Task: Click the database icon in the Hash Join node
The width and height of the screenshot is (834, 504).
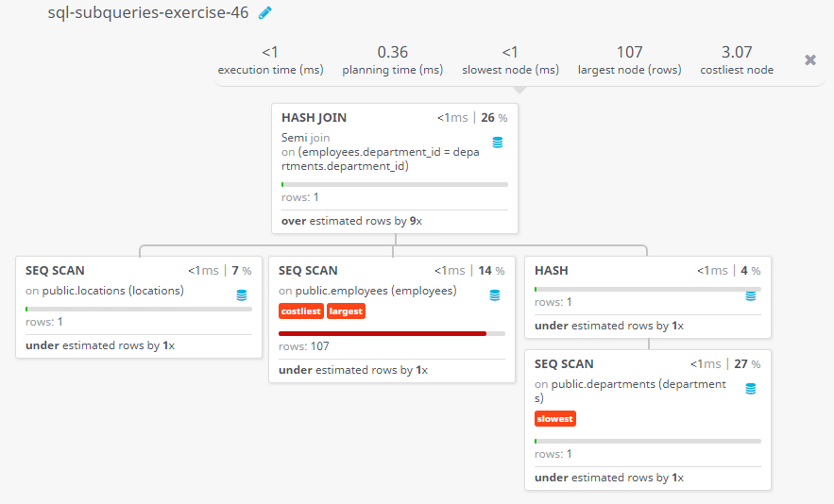Action: [498, 143]
